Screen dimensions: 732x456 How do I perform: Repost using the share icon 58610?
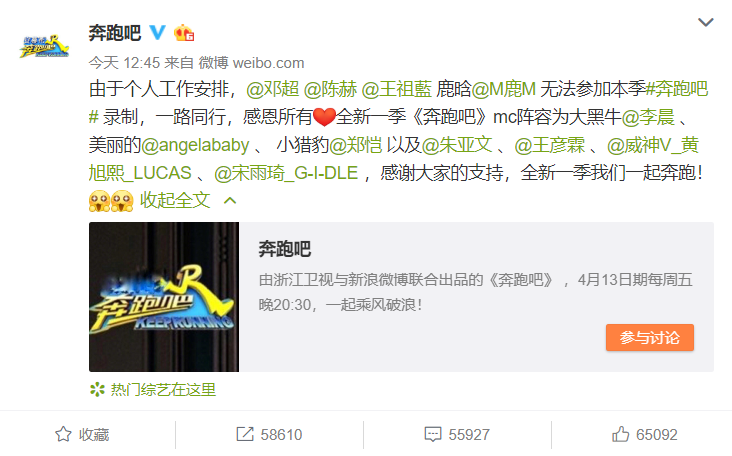pyautogui.click(x=245, y=434)
